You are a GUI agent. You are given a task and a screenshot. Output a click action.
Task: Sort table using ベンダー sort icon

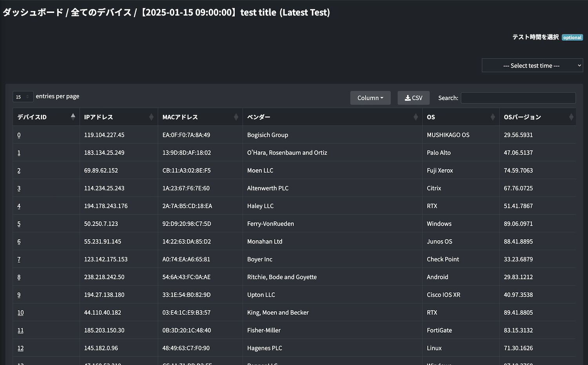(416, 117)
